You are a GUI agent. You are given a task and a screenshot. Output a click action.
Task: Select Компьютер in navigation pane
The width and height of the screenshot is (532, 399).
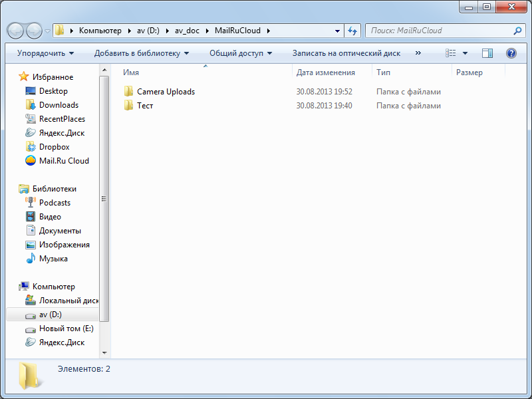pyautogui.click(x=54, y=287)
